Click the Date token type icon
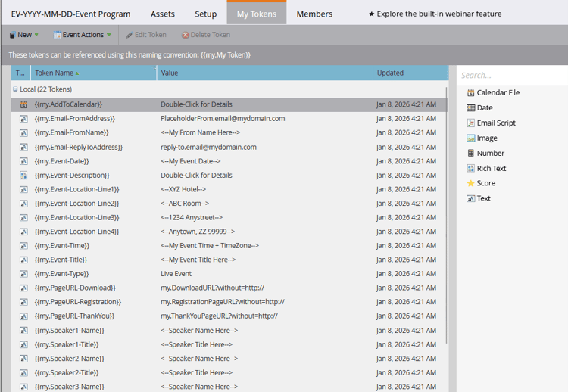This screenshot has height=392, width=568. pos(470,108)
